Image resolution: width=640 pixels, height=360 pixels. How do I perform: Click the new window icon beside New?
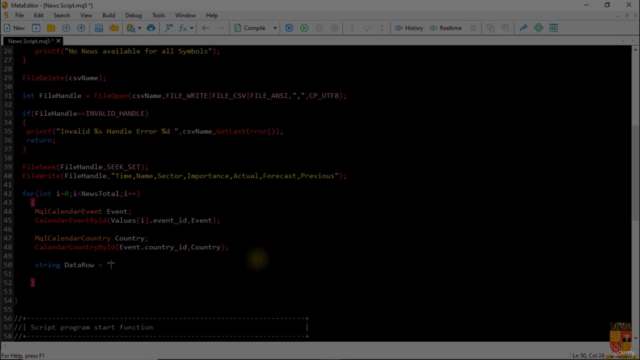(36, 28)
